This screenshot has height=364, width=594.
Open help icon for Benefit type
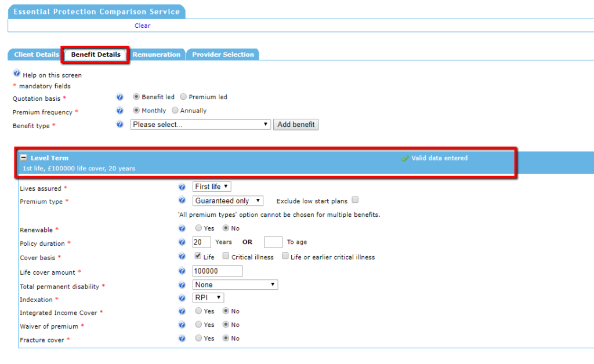tap(120, 125)
